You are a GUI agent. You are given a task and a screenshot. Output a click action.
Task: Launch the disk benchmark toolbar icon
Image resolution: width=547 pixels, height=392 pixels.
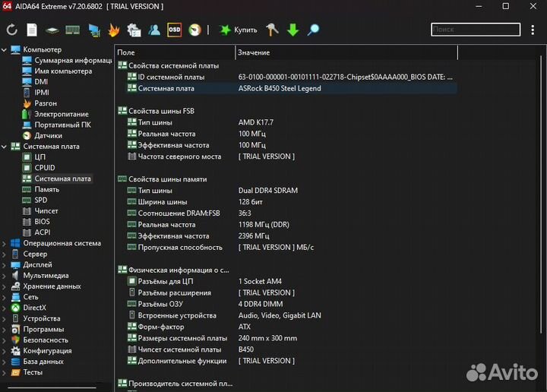[x=52, y=30]
